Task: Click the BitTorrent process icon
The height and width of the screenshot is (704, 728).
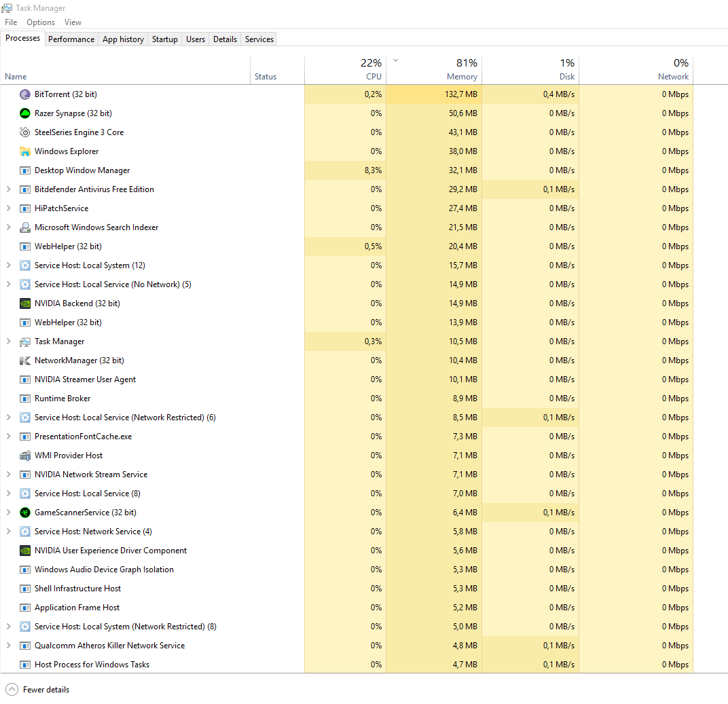Action: (25, 94)
